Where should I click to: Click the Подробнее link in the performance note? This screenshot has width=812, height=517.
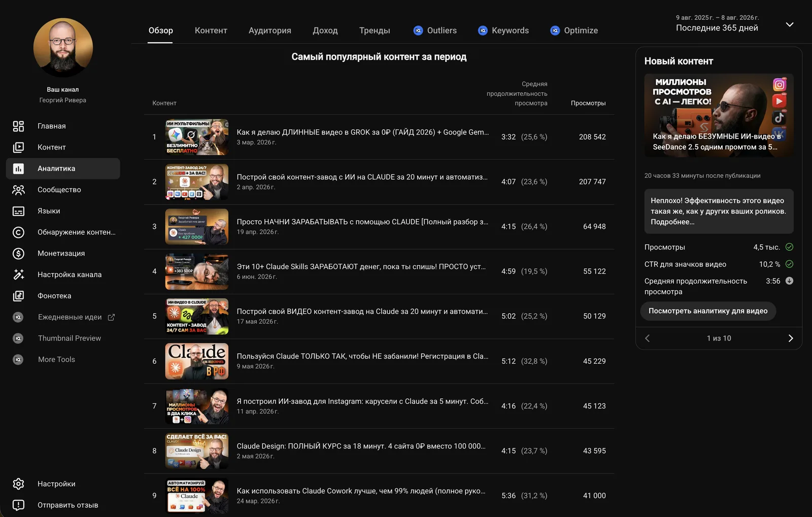tap(672, 222)
